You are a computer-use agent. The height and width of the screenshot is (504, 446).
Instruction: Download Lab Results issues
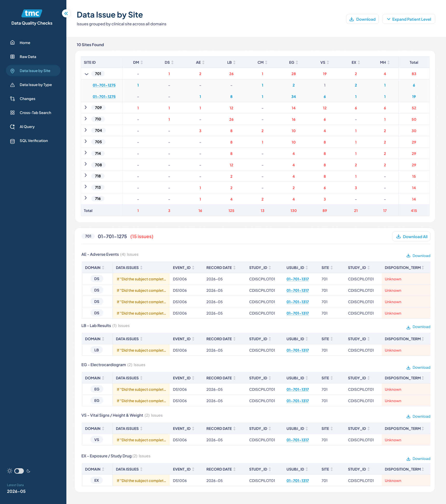tap(418, 327)
